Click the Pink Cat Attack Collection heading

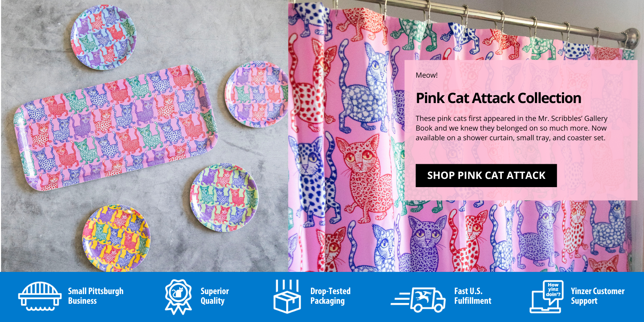pos(498,98)
